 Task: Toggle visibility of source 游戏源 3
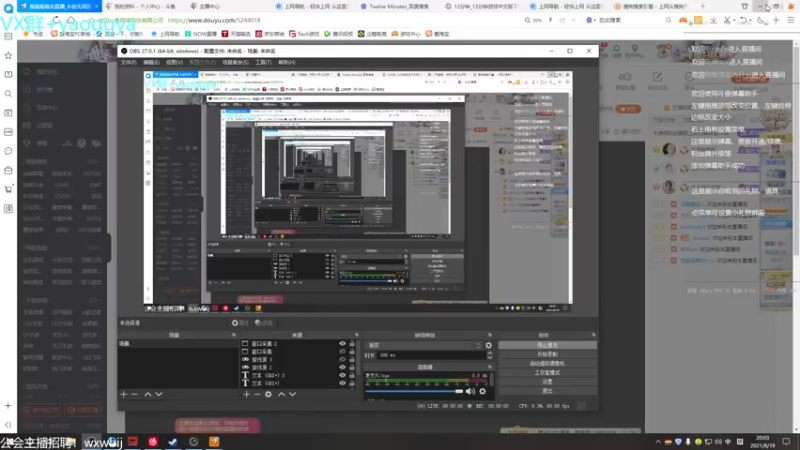(342, 359)
